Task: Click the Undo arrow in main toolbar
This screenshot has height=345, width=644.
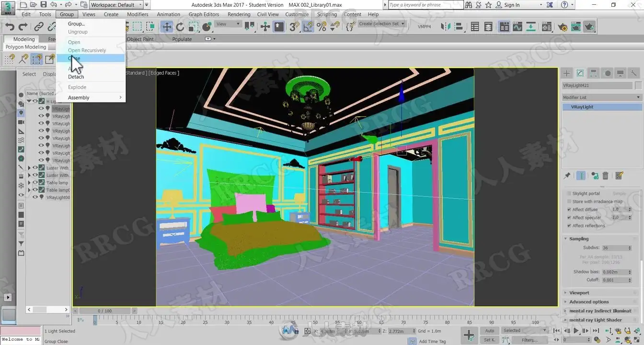Action: click(x=10, y=27)
